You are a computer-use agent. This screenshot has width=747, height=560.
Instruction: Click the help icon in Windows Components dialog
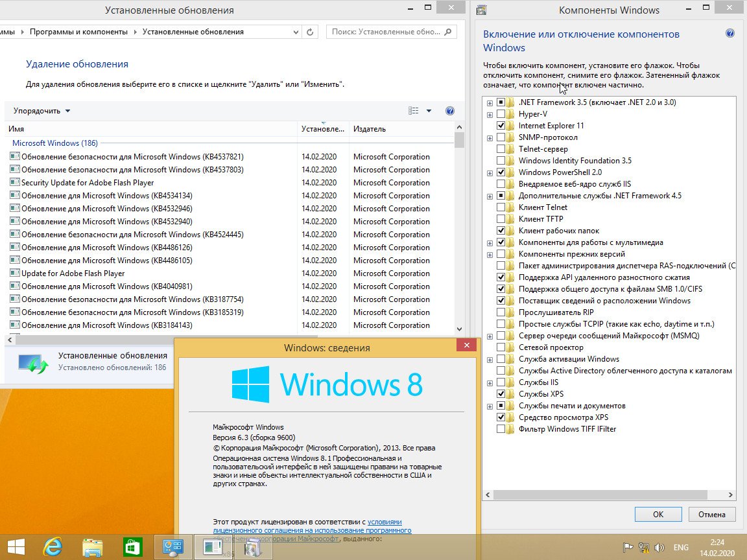730,34
